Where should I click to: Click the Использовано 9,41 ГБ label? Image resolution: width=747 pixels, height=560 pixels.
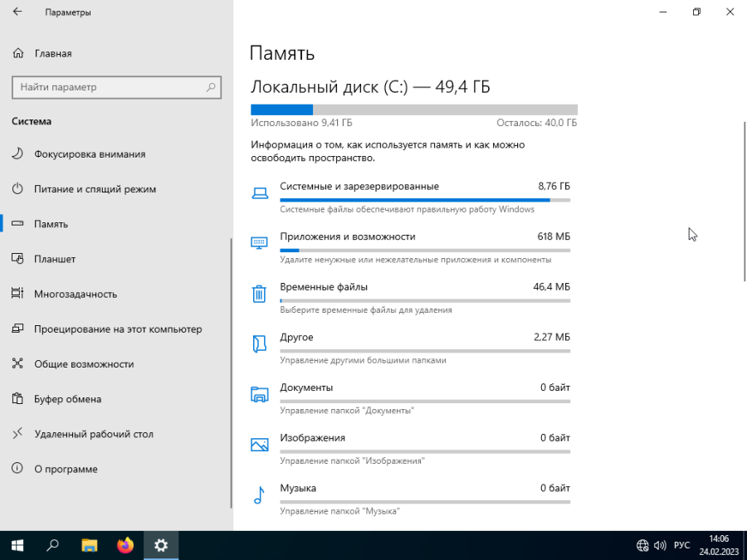(301, 123)
